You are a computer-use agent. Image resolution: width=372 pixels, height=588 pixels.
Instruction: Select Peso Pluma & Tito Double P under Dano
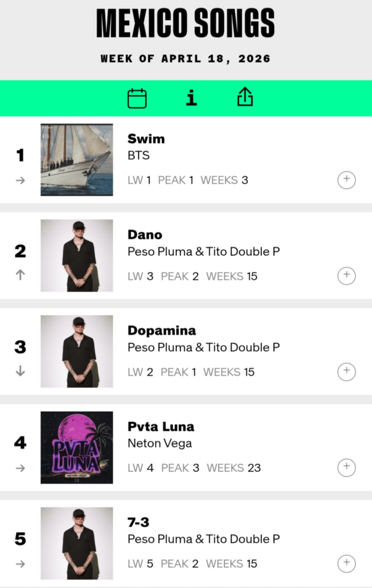click(x=203, y=252)
